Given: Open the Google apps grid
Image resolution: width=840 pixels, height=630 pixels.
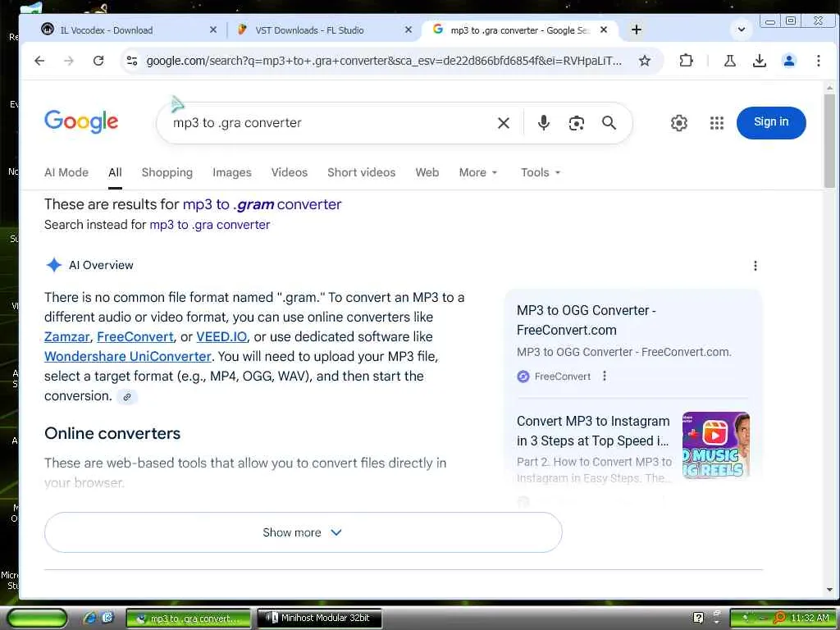Looking at the screenshot, I should [716, 123].
